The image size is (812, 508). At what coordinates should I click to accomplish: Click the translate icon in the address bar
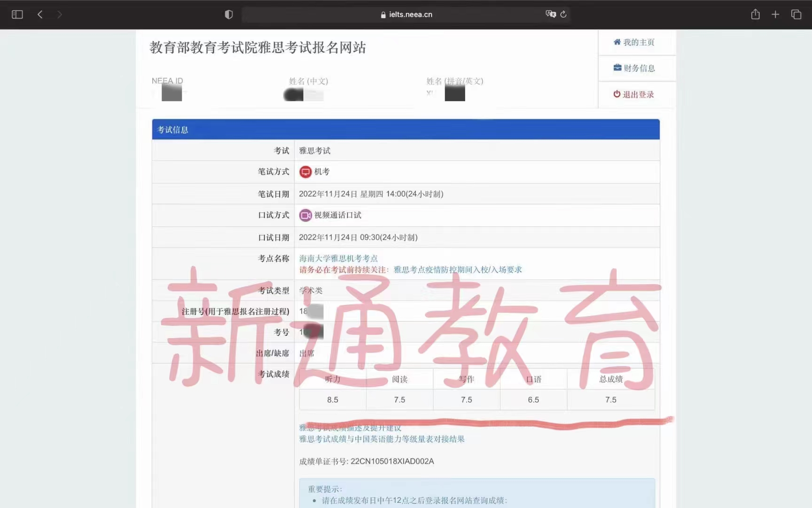tap(551, 14)
